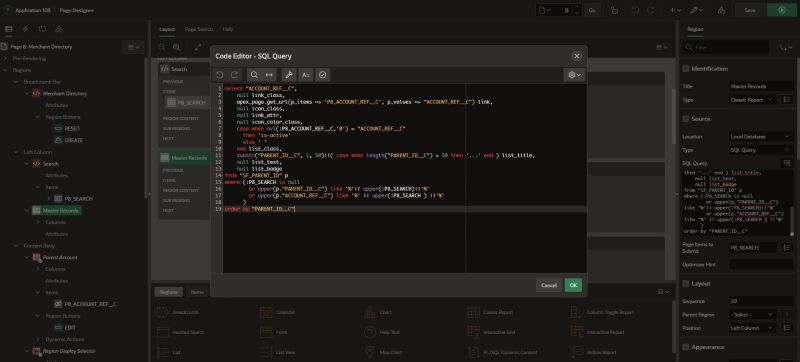
Task: Pick the Classic Report region in the gallery
Action: pos(490,312)
